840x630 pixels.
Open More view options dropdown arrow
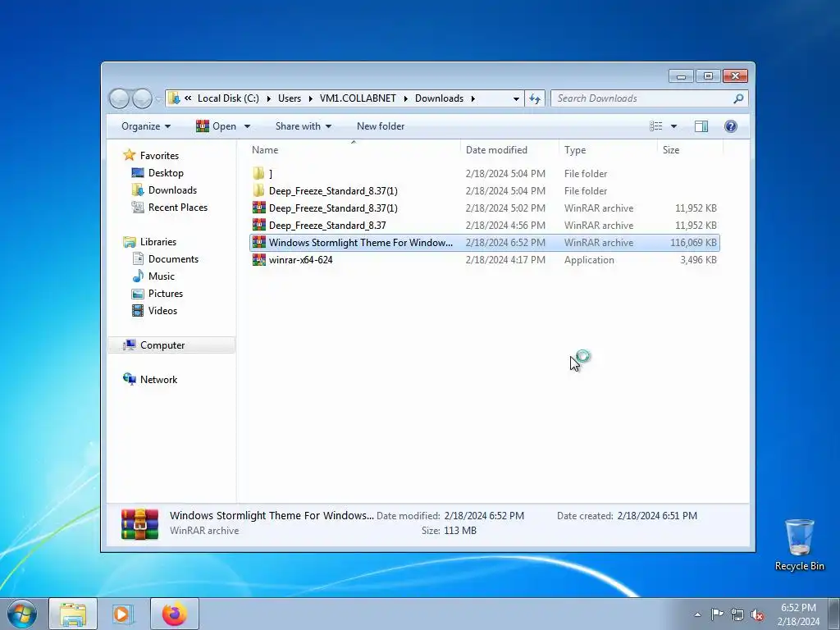click(674, 126)
